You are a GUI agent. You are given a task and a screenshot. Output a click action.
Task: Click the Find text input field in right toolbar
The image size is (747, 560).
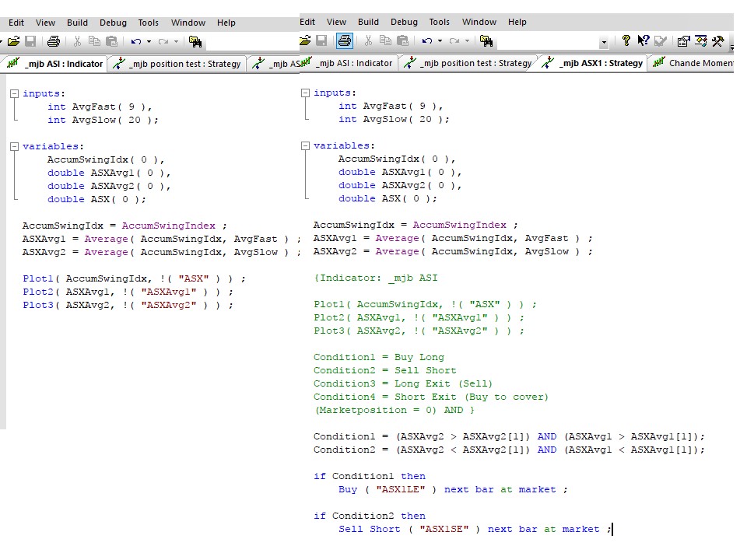point(548,42)
